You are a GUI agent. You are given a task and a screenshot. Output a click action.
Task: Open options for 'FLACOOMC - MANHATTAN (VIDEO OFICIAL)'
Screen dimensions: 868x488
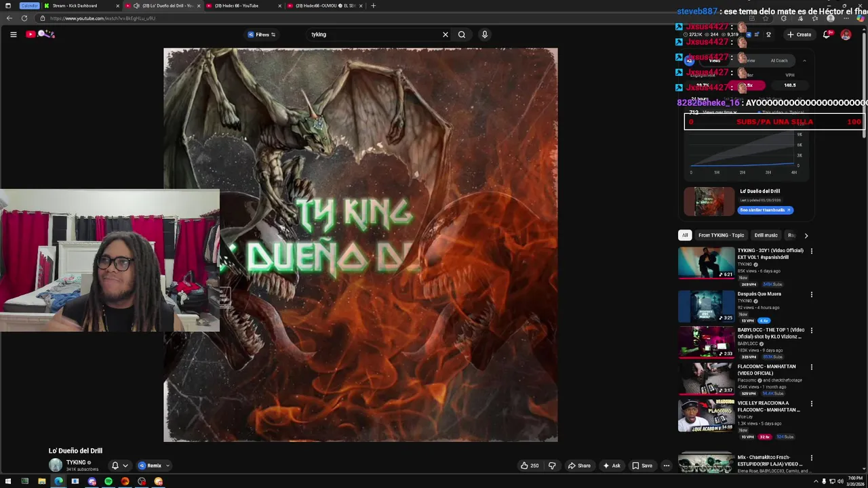(811, 367)
